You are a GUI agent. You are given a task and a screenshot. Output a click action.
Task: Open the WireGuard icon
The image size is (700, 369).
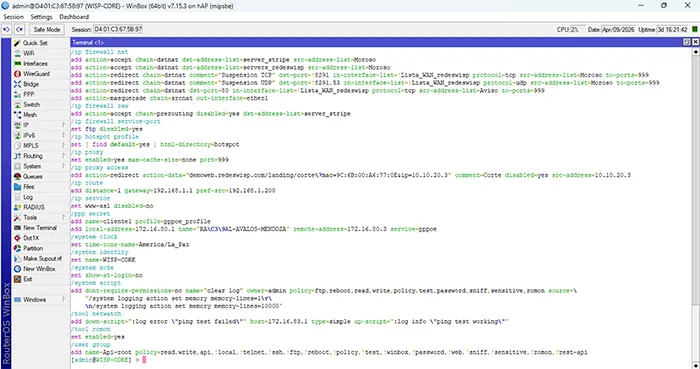(x=17, y=74)
